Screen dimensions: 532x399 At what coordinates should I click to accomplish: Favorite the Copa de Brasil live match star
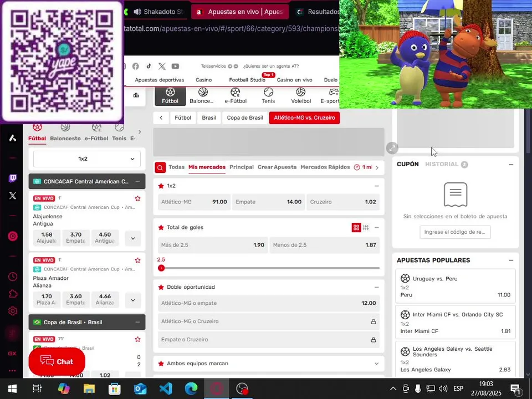[x=137, y=339]
